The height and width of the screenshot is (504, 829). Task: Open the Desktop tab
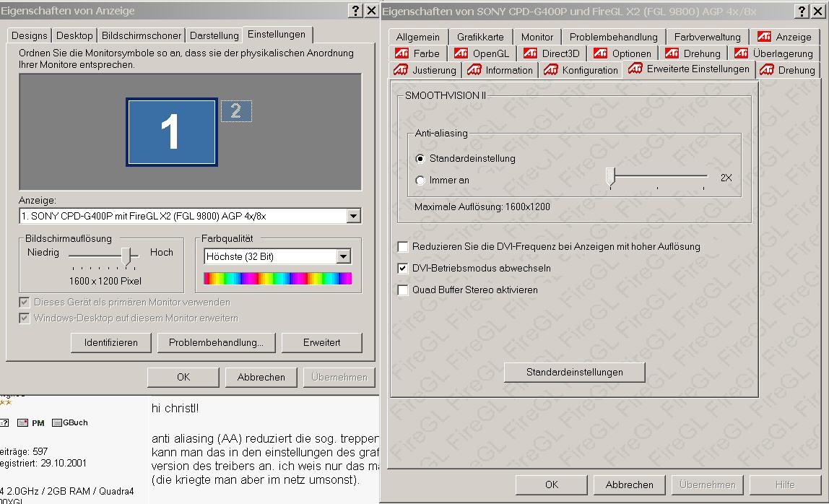(x=74, y=35)
